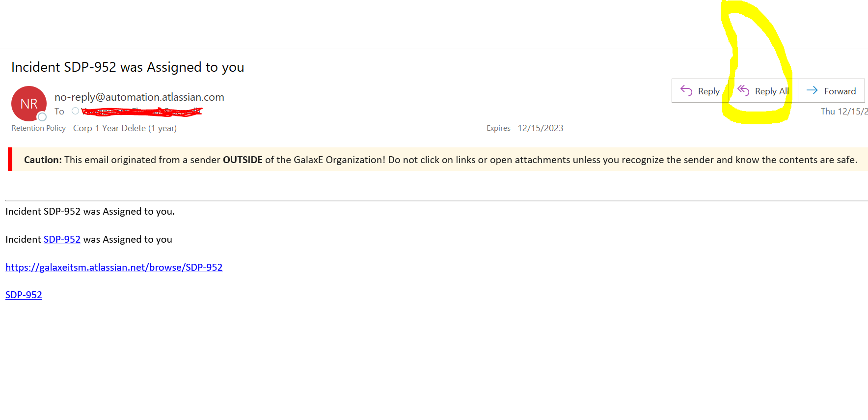The height and width of the screenshot is (420, 868).
Task: Click the Reply All double-arrow icon
Action: pos(743,90)
